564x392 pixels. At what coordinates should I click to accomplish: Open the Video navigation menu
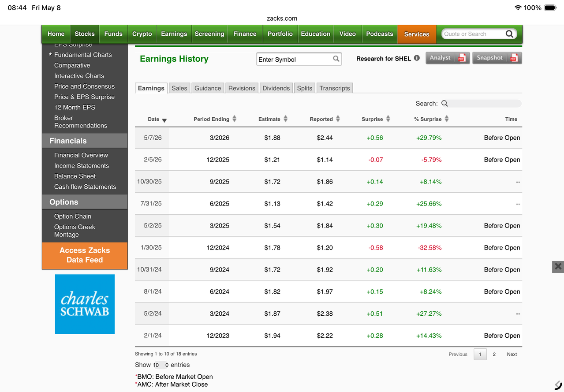347,34
